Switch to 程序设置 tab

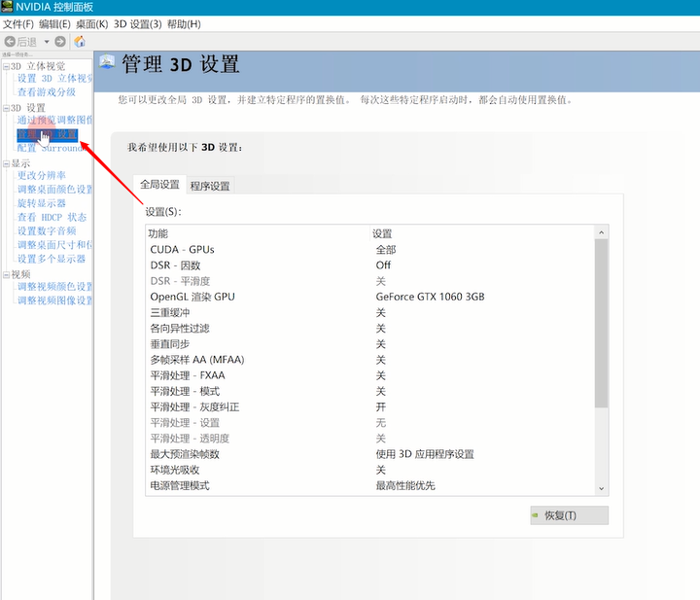(210, 186)
